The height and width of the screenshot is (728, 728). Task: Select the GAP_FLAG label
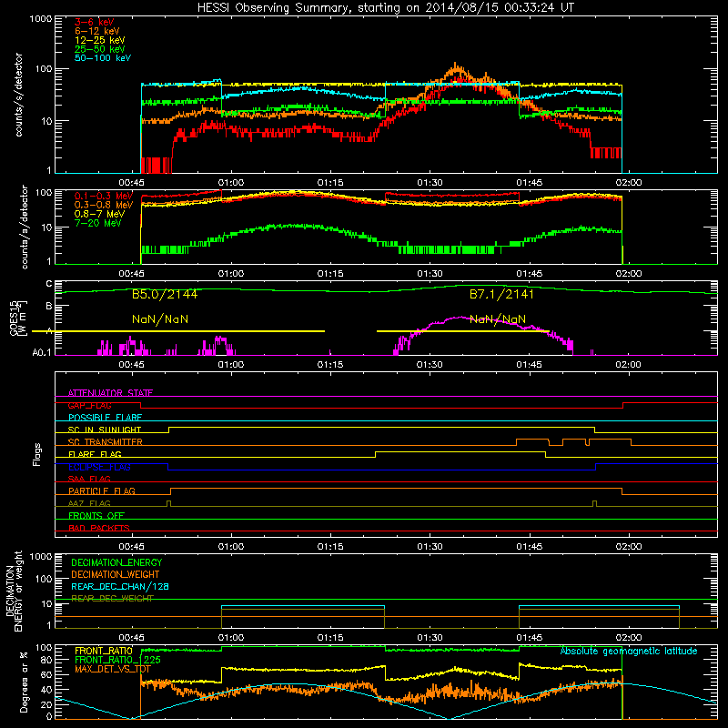(x=89, y=405)
